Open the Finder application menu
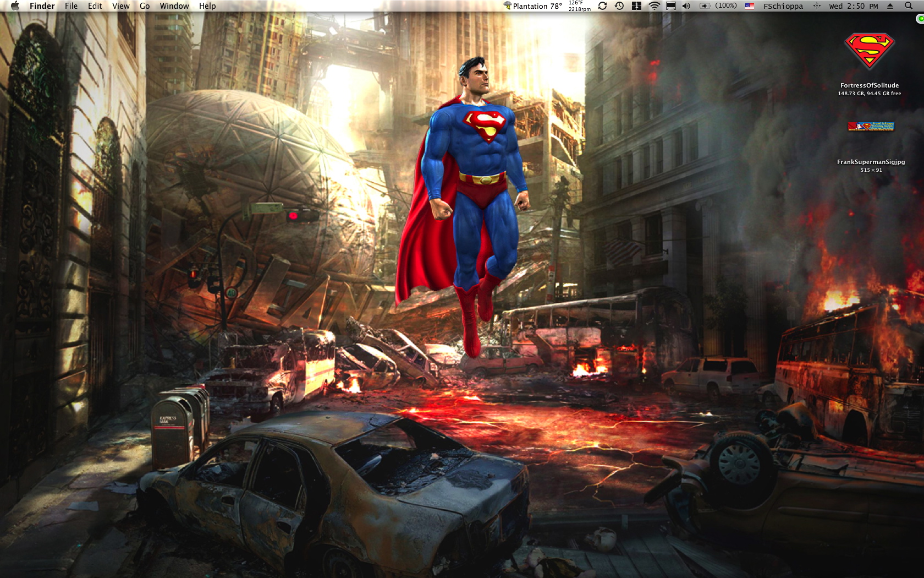The height and width of the screenshot is (578, 924). click(42, 6)
